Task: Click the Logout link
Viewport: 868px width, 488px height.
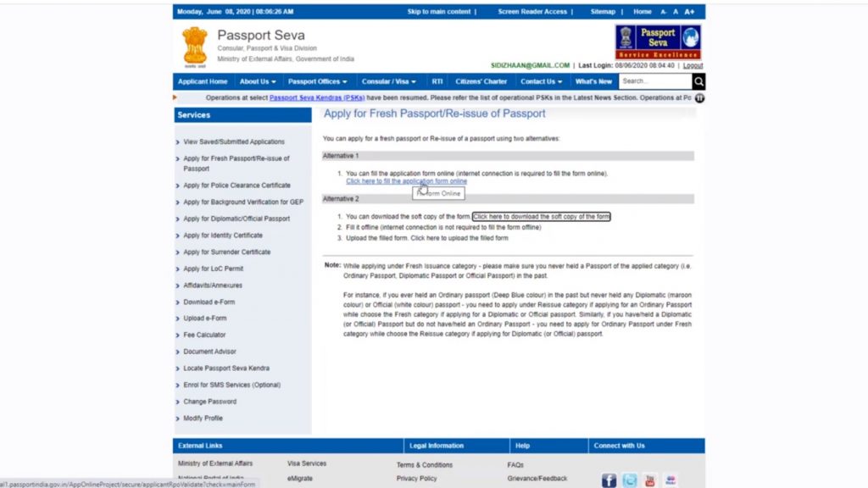Action: (693, 65)
